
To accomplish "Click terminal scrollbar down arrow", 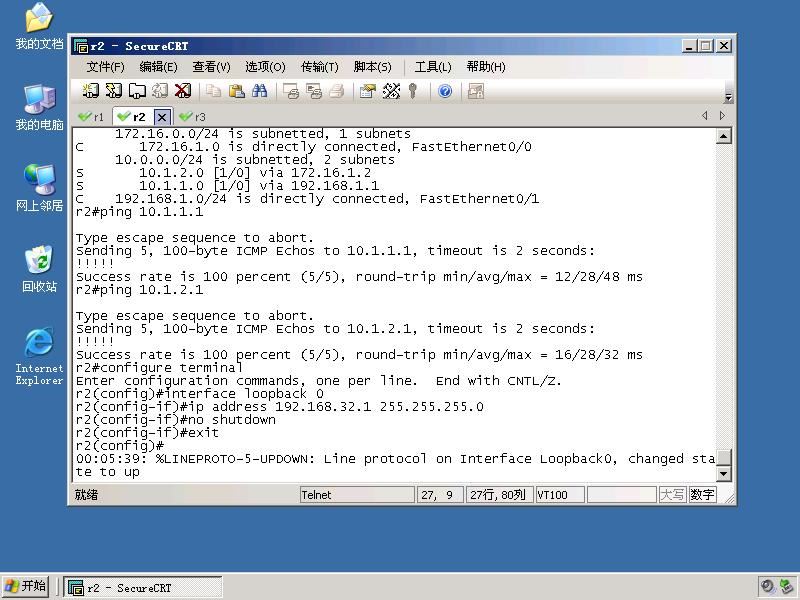I will [723, 473].
